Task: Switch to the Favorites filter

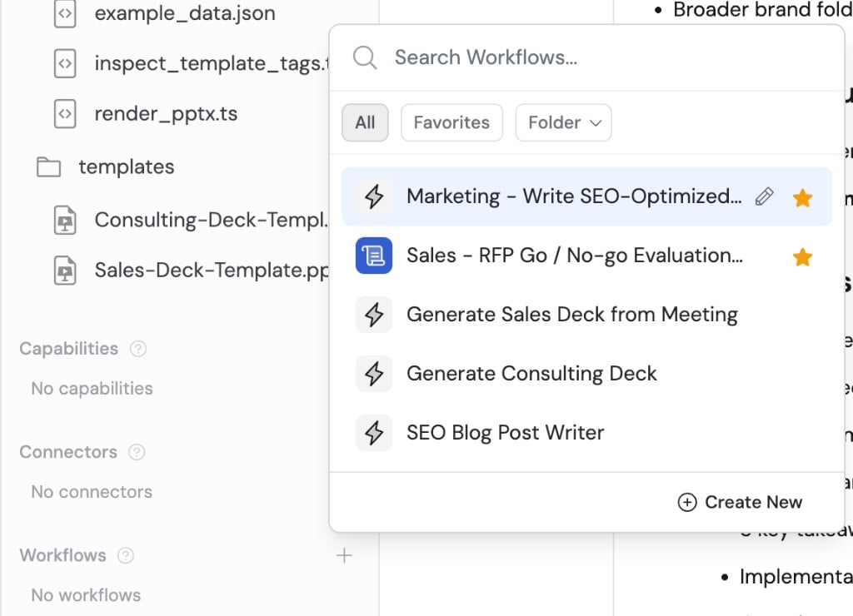Action: (451, 122)
